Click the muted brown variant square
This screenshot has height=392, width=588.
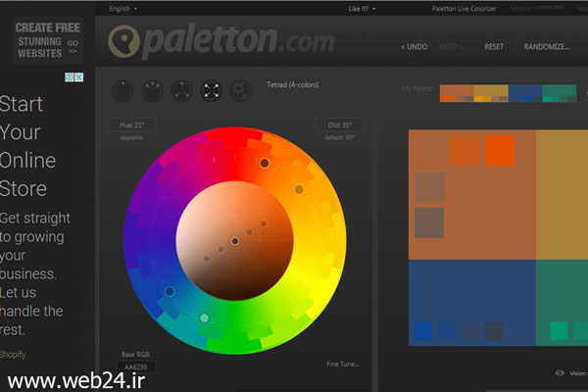click(429, 187)
